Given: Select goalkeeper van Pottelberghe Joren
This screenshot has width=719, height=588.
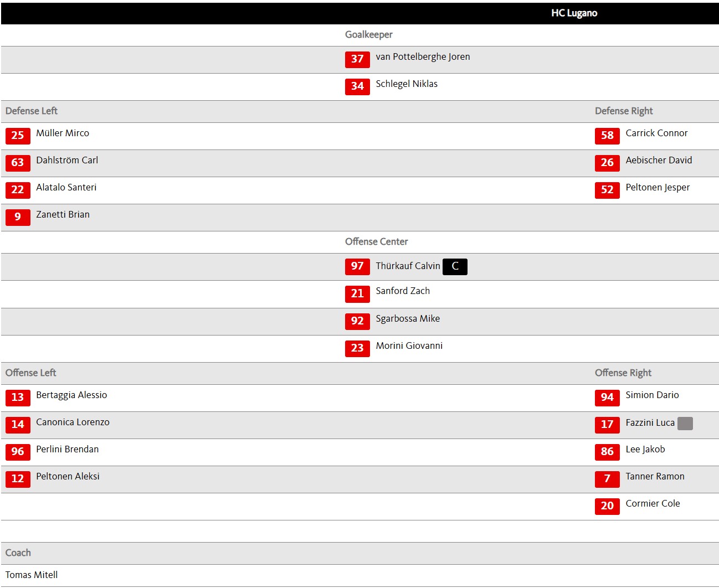Looking at the screenshot, I should coord(423,57).
